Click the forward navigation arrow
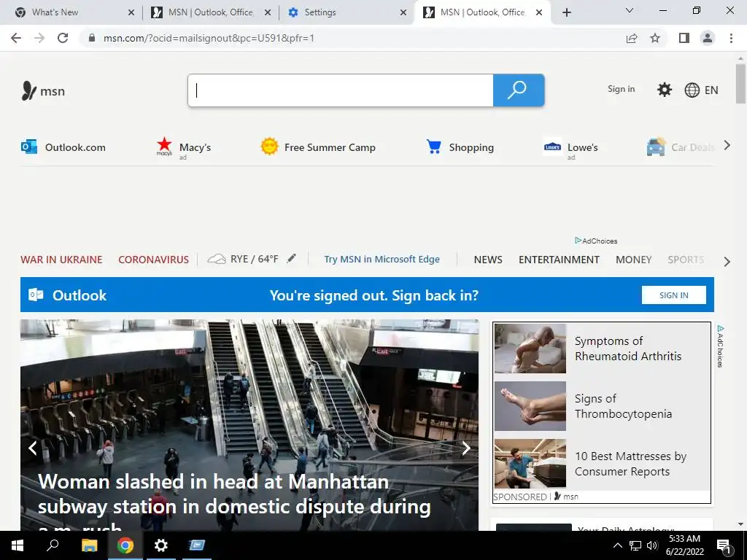The image size is (747, 560). pyautogui.click(x=39, y=38)
